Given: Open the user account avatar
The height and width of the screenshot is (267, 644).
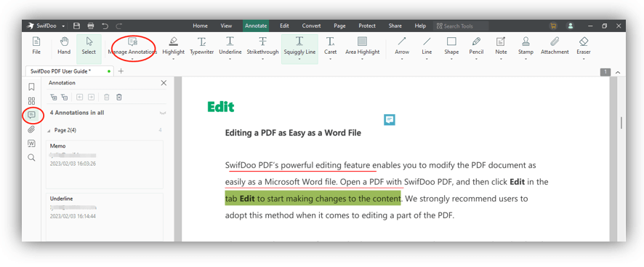Looking at the screenshot, I should click(570, 26).
